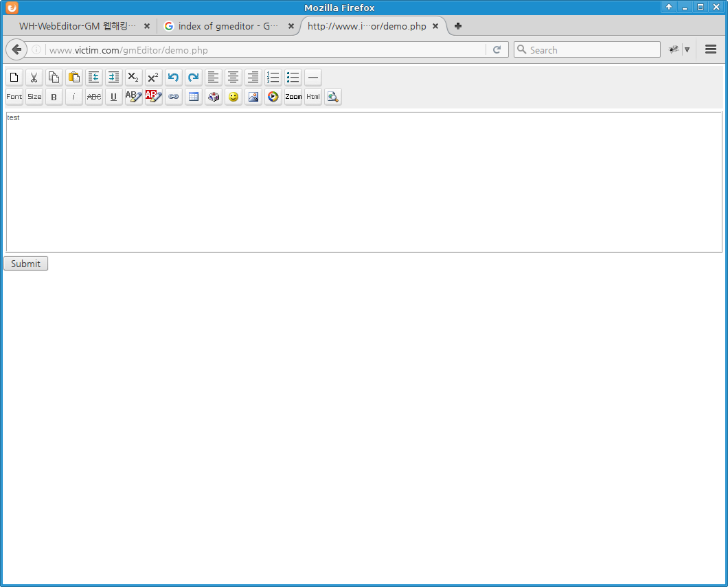Toggle underline formatting
This screenshot has height=587, width=728.
coord(114,97)
